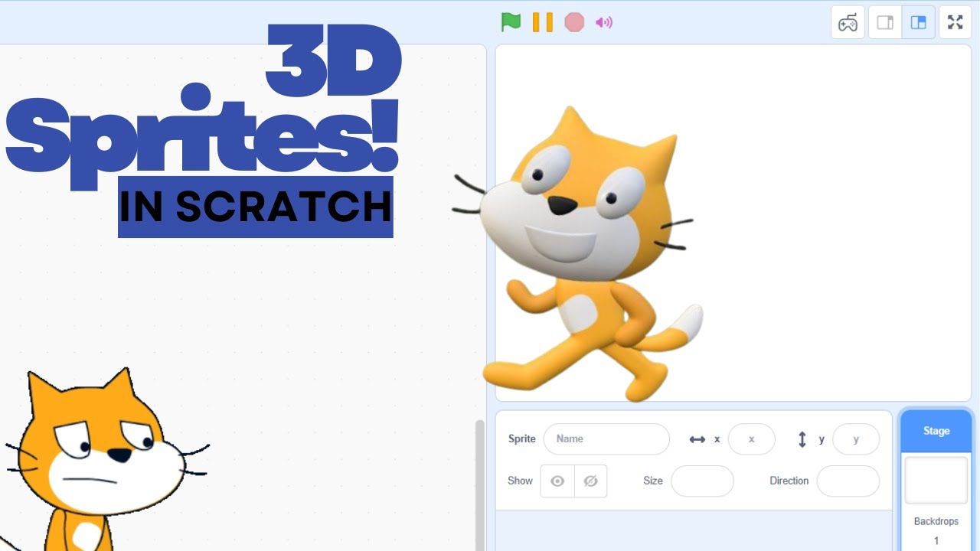
Task: Click the code area vertical scrollbar
Action: click(480, 485)
